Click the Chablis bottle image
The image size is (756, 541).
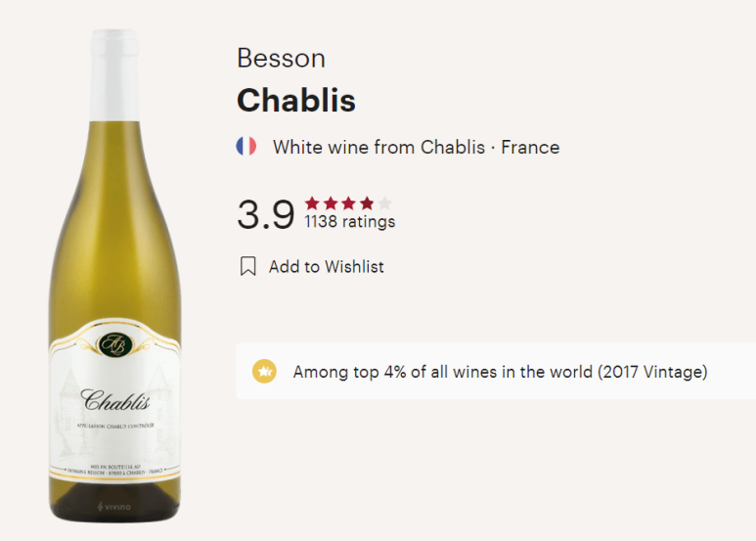(114, 276)
